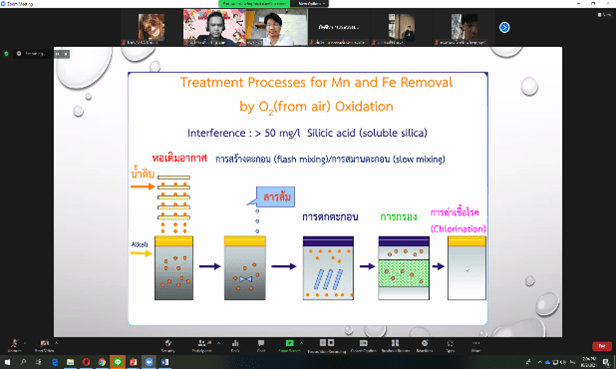This screenshot has height=369, width=616.
Task: Stop recording via top-left stop button
Action: coord(66,54)
